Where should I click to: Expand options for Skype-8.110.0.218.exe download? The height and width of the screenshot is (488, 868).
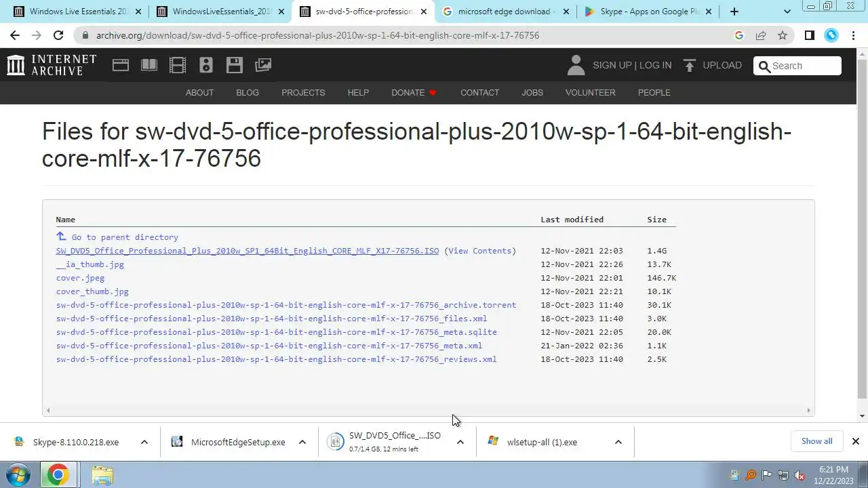tap(144, 442)
